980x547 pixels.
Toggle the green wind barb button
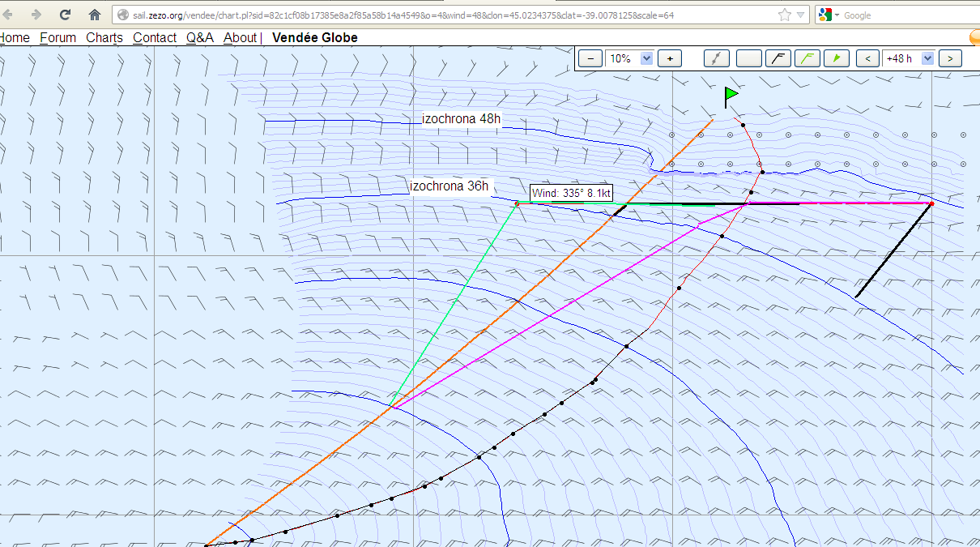click(808, 58)
